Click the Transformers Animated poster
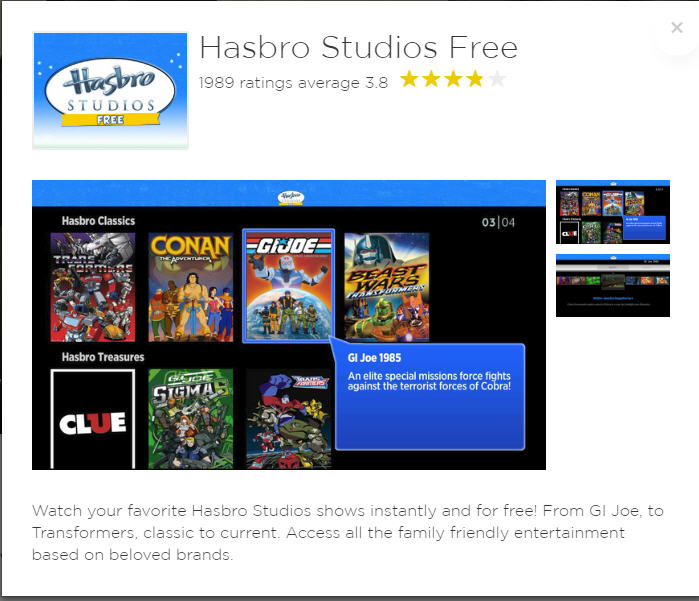Image resolution: width=699 pixels, height=601 pixels. click(x=288, y=419)
